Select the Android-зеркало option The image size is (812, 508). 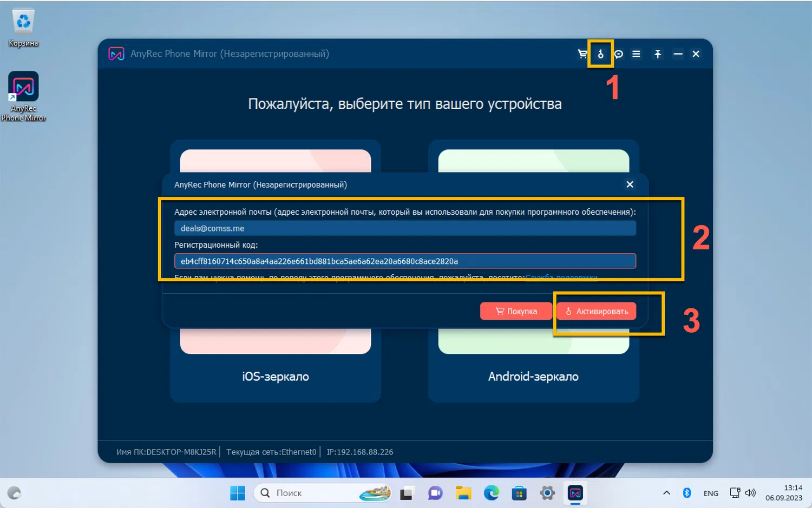tap(533, 377)
